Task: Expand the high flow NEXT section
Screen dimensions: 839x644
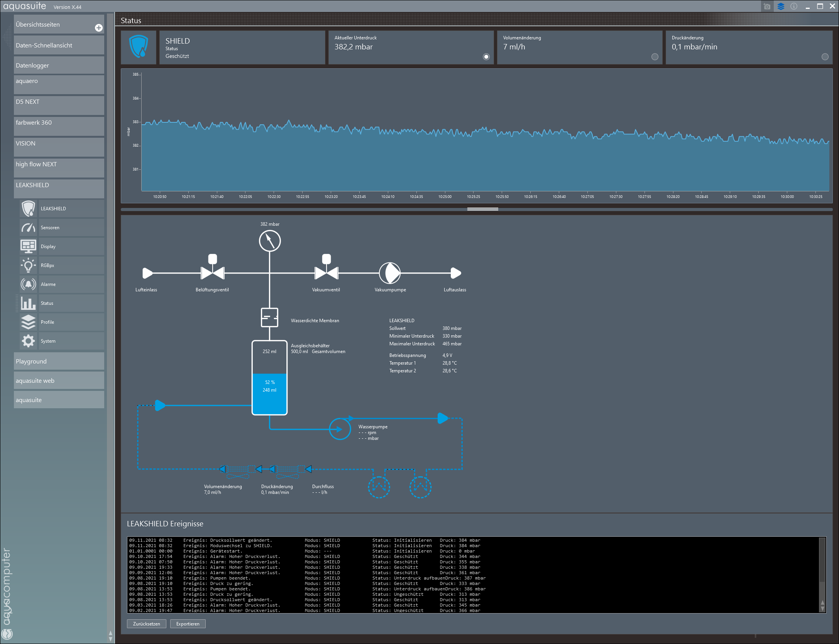Action: [59, 168]
